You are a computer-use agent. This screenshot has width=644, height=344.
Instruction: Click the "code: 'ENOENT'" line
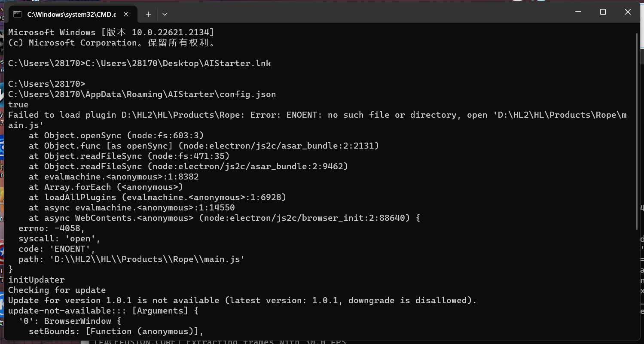[x=57, y=249]
